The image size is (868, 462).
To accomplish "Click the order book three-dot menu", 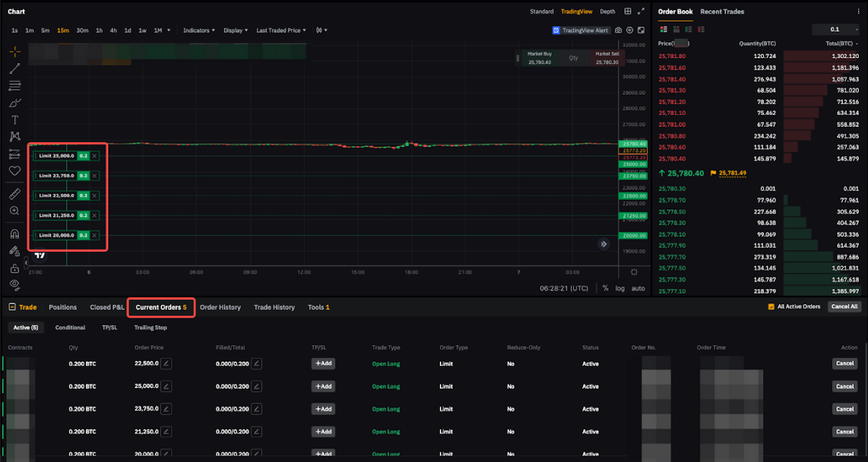I will (x=858, y=11).
